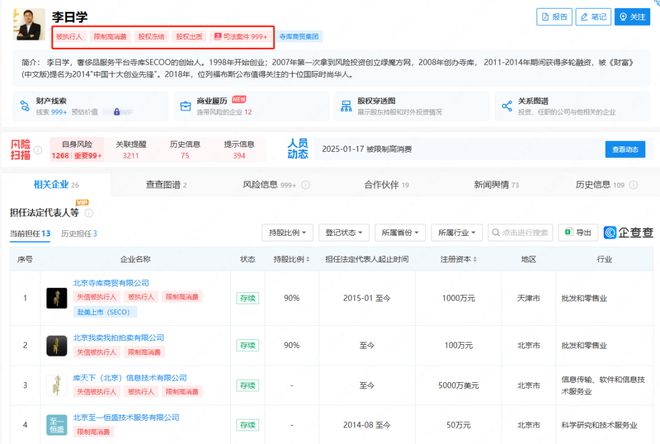660x444 pixels.
Task: Select the 历史担任 sub-tab
Action: pyautogui.click(x=79, y=233)
